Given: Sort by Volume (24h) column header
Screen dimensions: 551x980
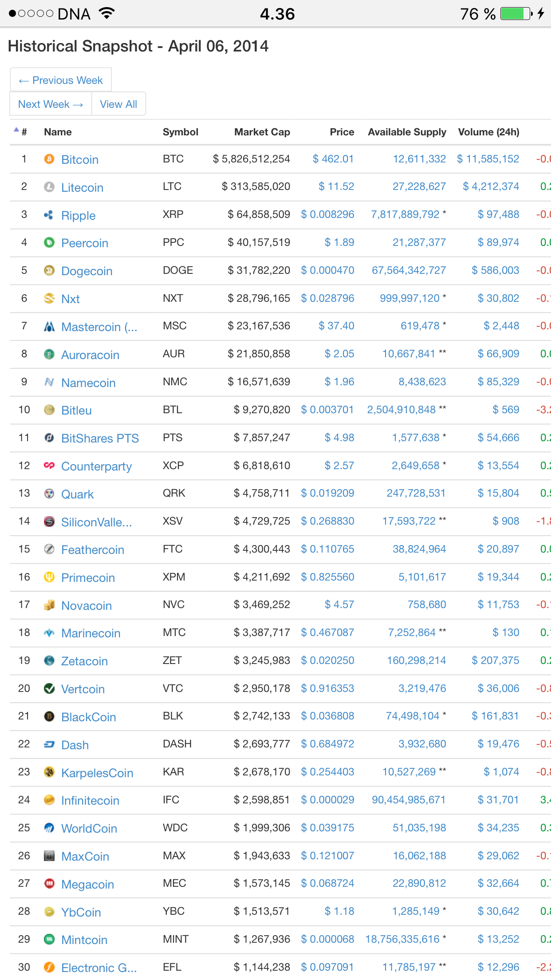Looking at the screenshot, I should click(x=489, y=132).
